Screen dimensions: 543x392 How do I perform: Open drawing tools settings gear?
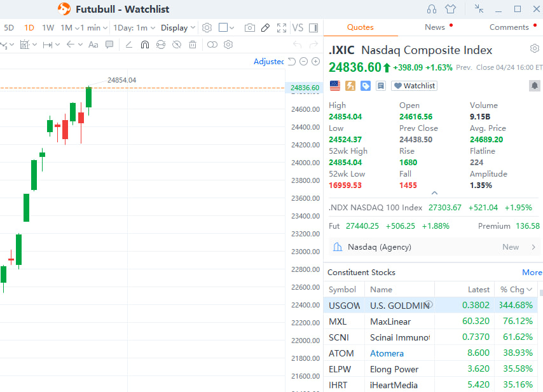tap(228, 44)
